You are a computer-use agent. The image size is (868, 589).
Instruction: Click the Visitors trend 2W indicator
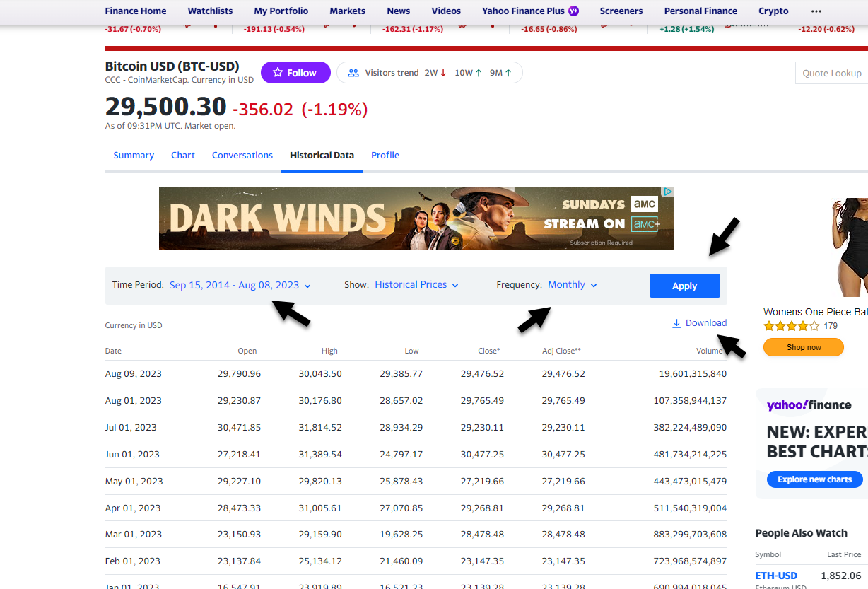pyautogui.click(x=435, y=73)
